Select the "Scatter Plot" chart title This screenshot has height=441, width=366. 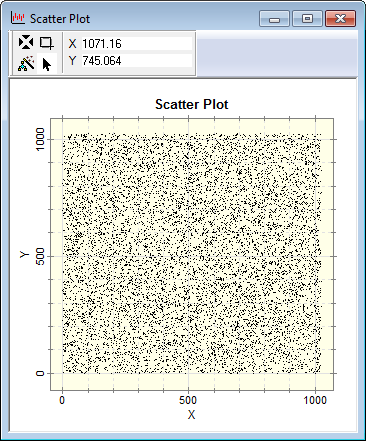[x=192, y=104]
